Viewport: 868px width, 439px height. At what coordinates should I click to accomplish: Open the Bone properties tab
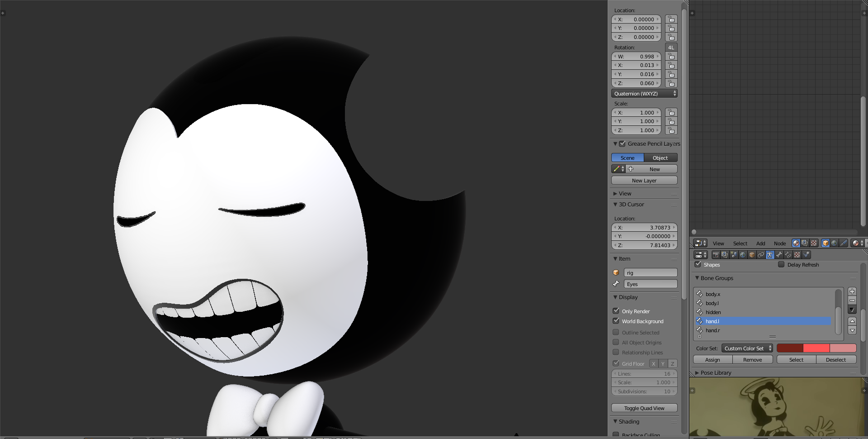[779, 255]
